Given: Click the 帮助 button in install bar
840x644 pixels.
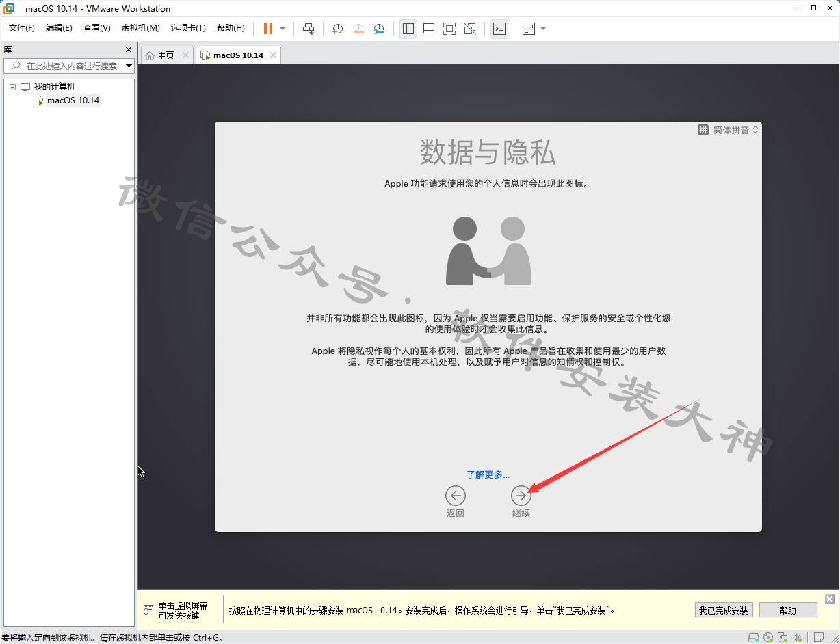Looking at the screenshot, I should 788,611.
